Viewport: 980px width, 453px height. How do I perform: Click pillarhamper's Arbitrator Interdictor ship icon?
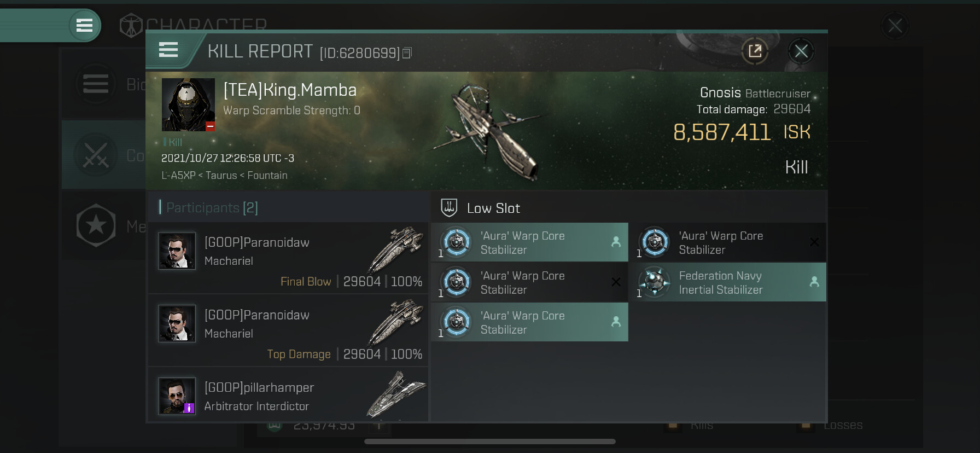396,395
